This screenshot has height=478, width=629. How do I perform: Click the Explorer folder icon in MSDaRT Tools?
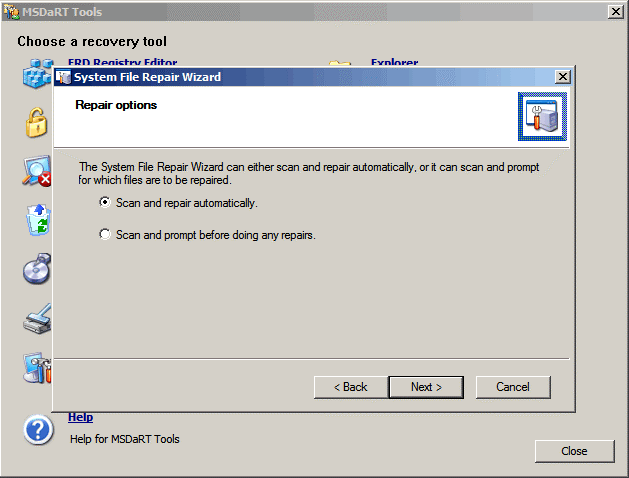click(x=340, y=63)
